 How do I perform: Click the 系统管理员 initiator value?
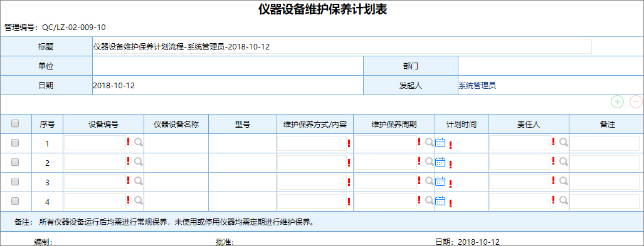[477, 86]
